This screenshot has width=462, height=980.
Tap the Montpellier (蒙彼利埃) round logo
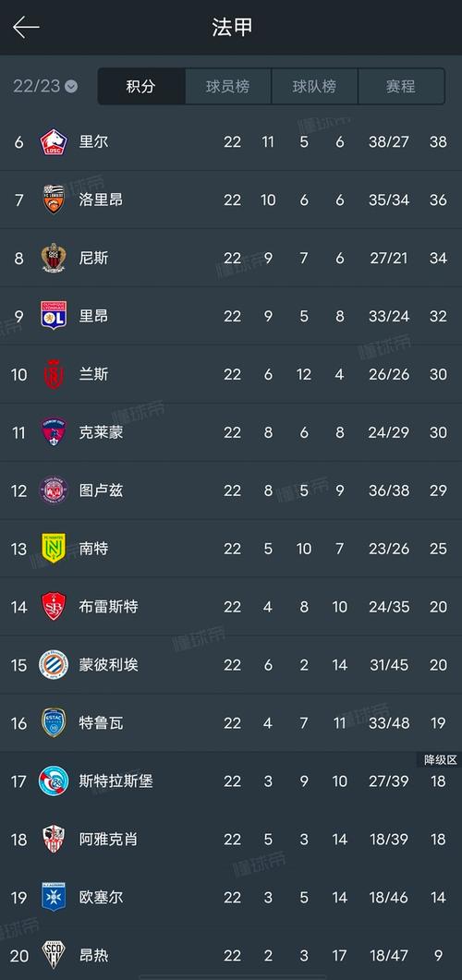click(54, 665)
